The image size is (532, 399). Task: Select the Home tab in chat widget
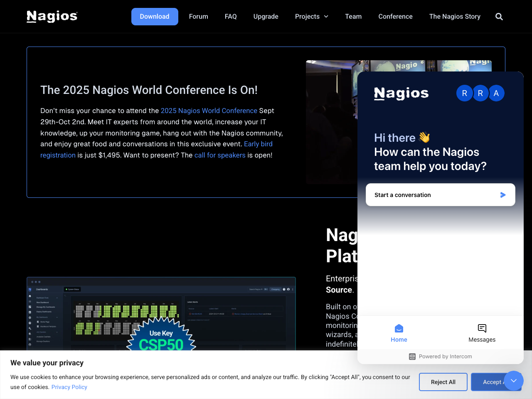pyautogui.click(x=399, y=333)
